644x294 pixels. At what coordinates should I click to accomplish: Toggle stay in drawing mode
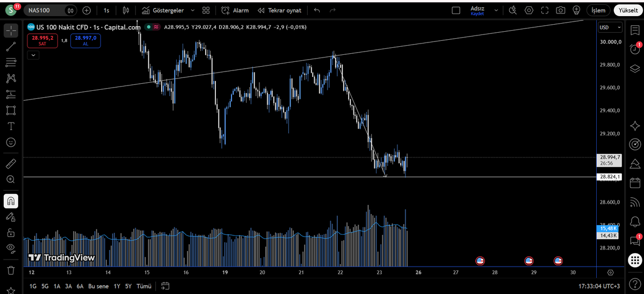11,217
